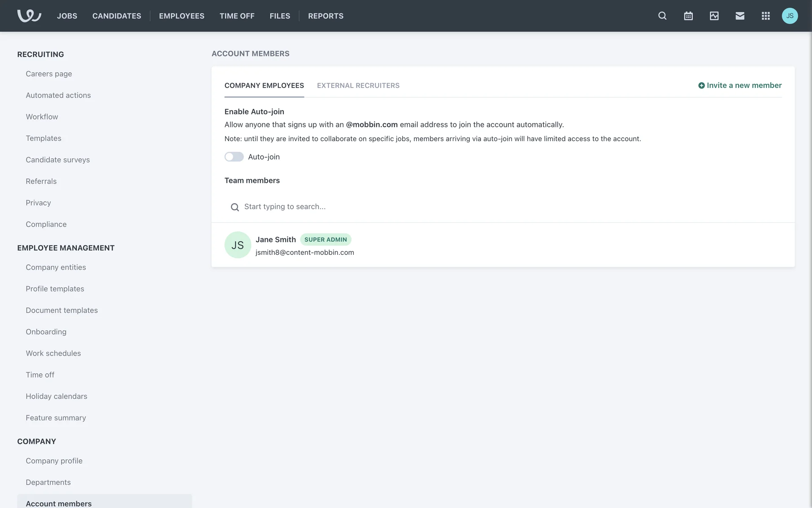This screenshot has width=812, height=508.
Task: Click the Super Admin badge
Action: click(325, 240)
